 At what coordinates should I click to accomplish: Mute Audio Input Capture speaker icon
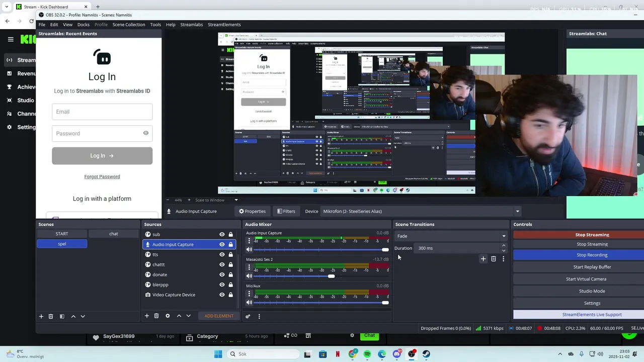coord(249,249)
